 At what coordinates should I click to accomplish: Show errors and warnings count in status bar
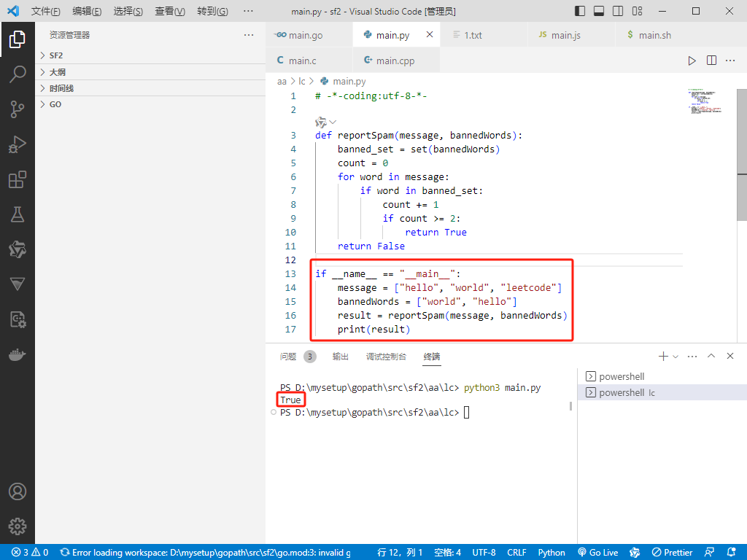point(30,553)
